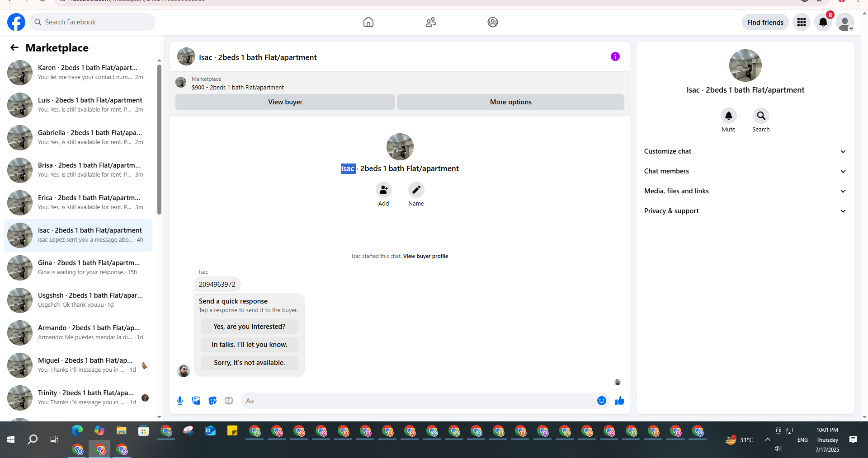Open the Luis conversation

(x=78, y=105)
